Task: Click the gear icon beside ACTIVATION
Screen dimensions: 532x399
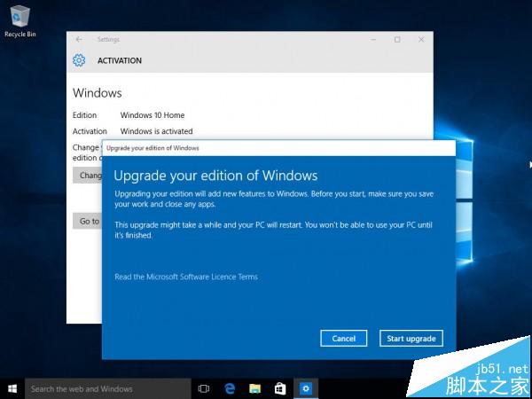Action: tap(79, 60)
